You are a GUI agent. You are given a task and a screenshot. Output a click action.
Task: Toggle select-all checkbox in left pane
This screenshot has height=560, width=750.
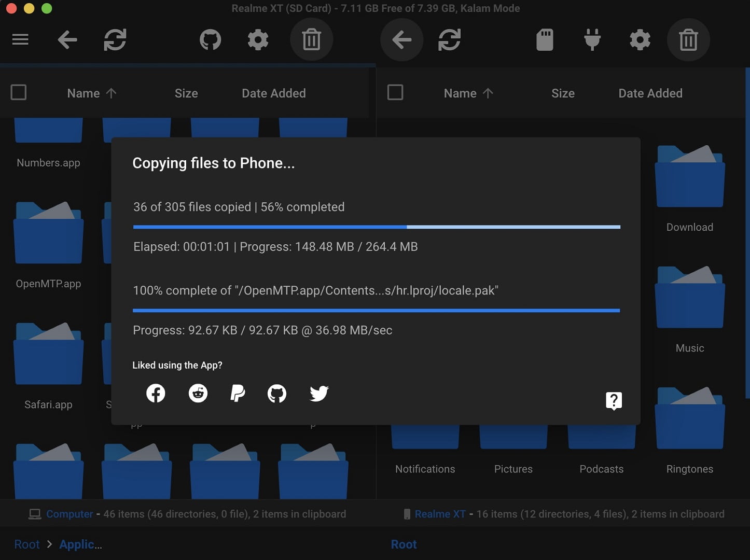coord(19,92)
